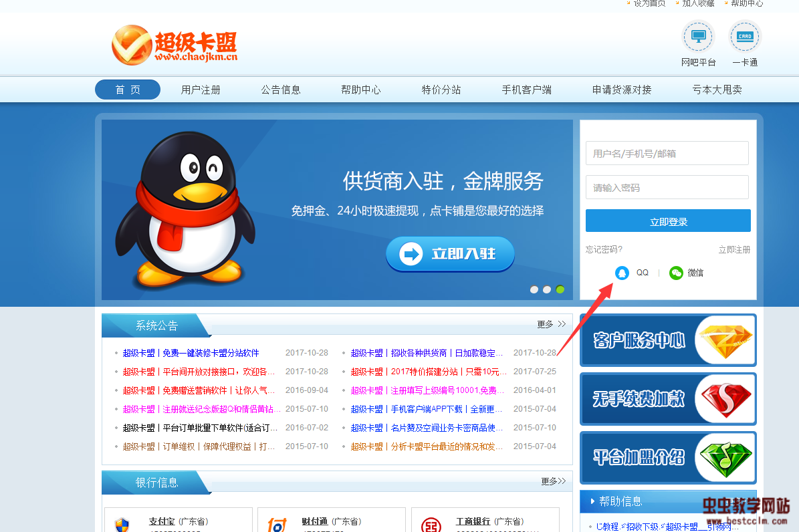The image size is (799, 532).
Task: Open announcement 订单维权 | 保障代理权益
Action: click(x=199, y=446)
